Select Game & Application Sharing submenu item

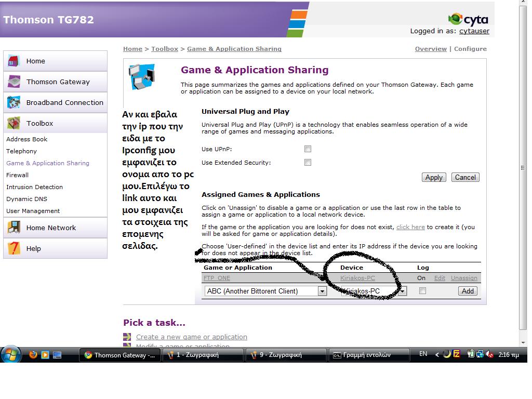(x=48, y=163)
